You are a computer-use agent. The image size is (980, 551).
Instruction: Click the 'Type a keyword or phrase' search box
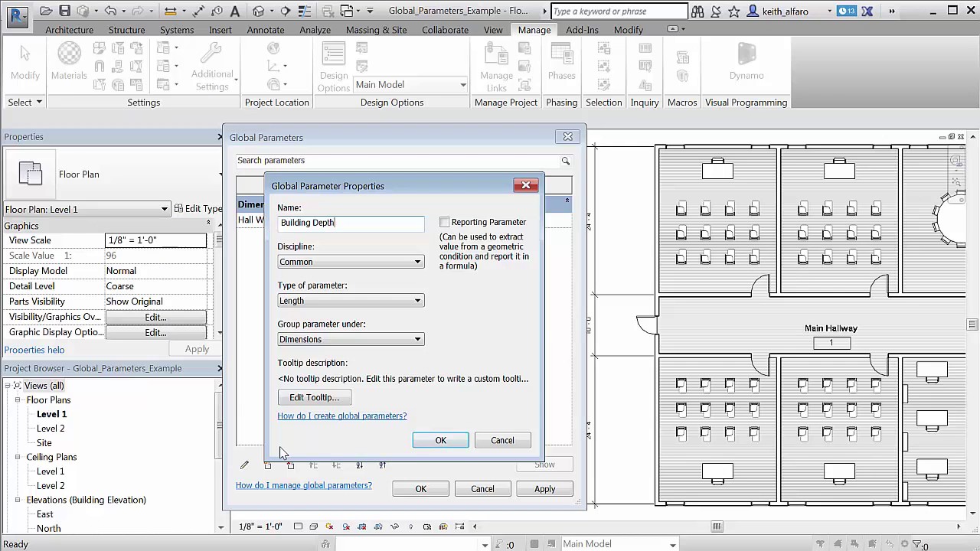coord(619,11)
